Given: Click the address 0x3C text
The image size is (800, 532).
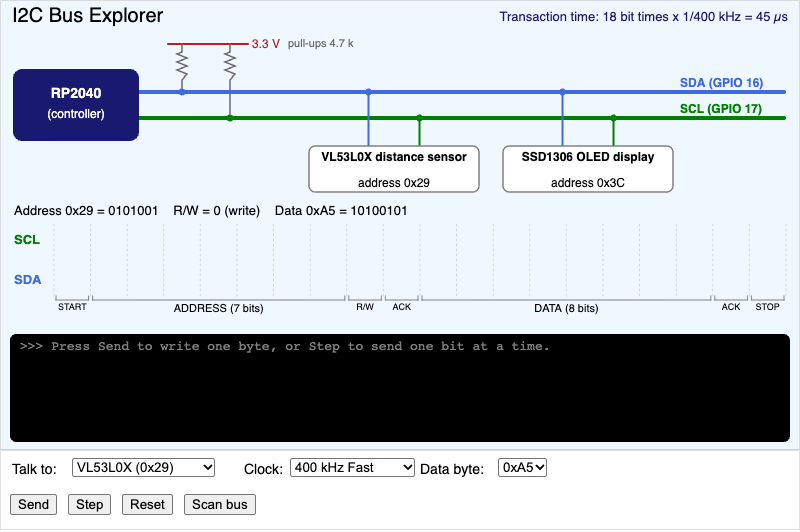Looking at the screenshot, I should point(588,183).
